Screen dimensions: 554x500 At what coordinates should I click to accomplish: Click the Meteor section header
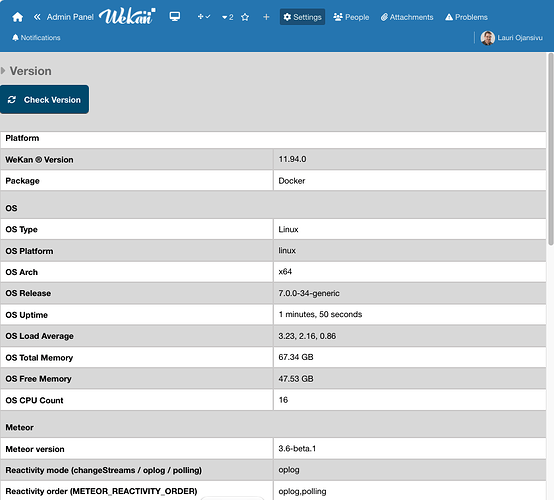[19, 427]
